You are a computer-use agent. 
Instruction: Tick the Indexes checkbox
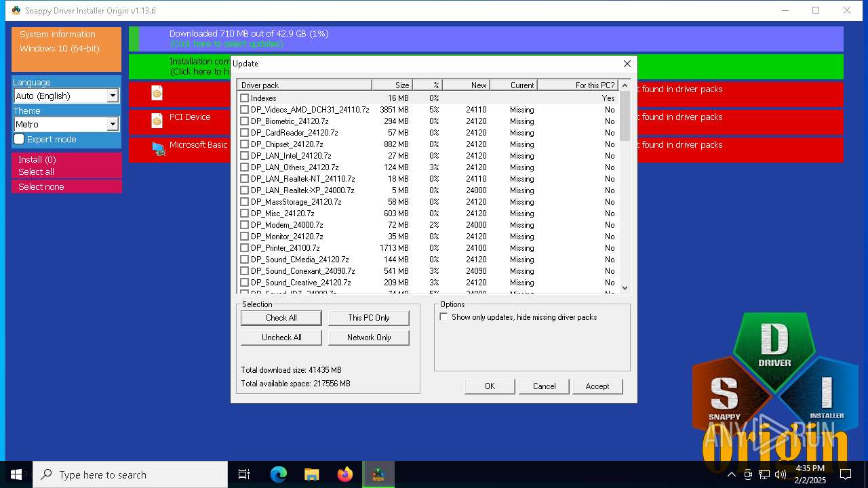tap(245, 98)
